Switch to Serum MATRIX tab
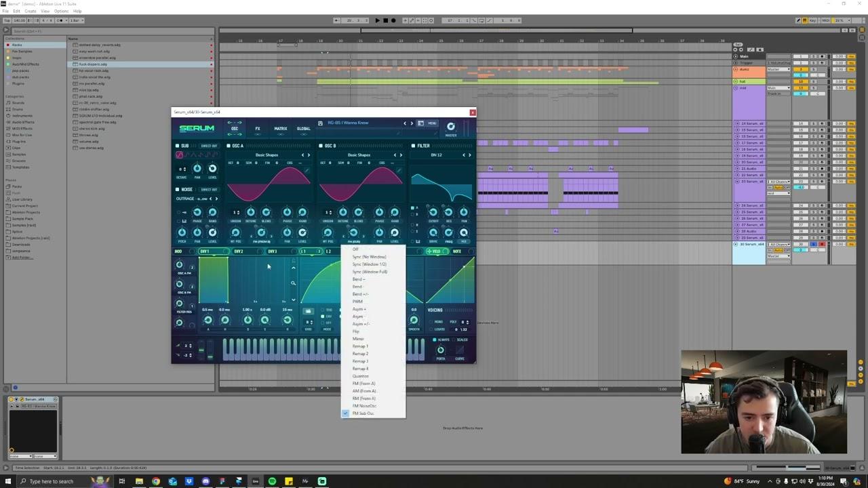This screenshot has width=868, height=488. tap(281, 129)
